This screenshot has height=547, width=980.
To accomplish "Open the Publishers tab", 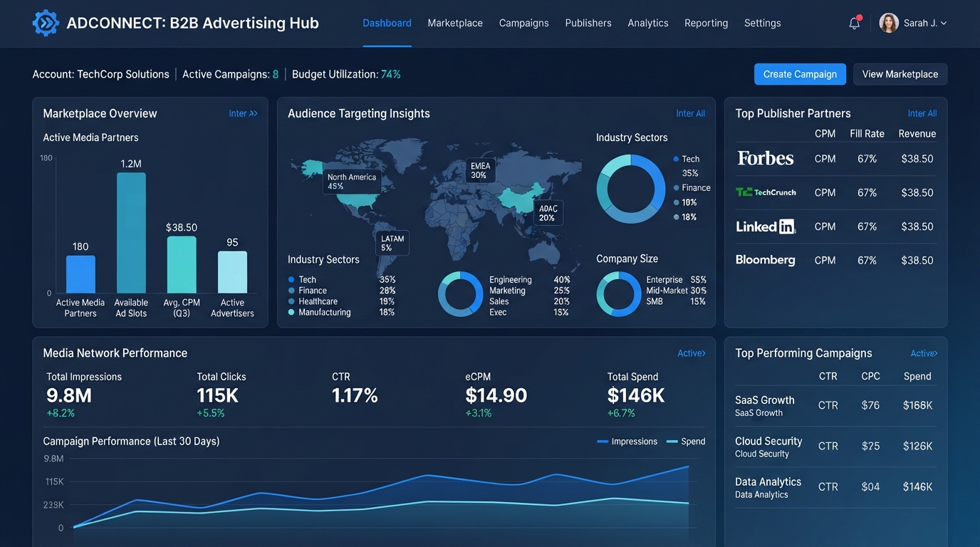I will tap(588, 23).
